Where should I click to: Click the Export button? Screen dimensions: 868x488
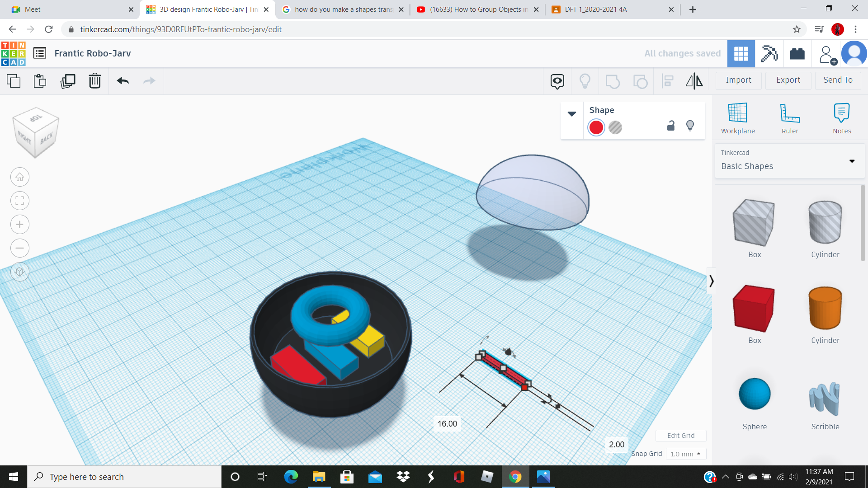click(788, 80)
